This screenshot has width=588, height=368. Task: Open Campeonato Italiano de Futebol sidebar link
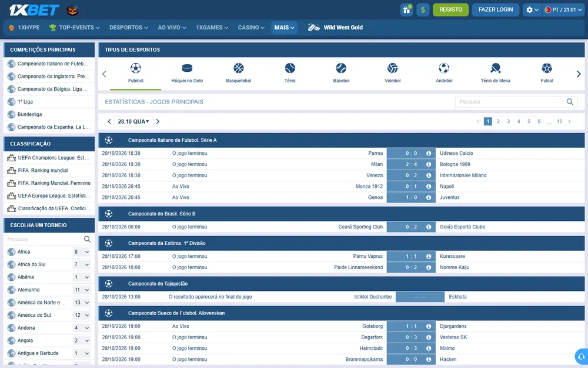(x=49, y=64)
